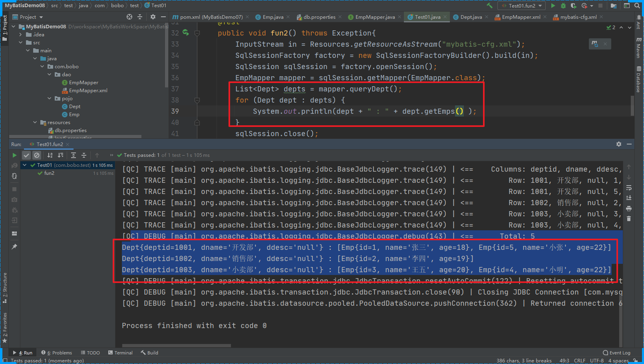The image size is (644, 364).
Task: Toggle soft-wrap in the console output
Action: (x=629, y=188)
